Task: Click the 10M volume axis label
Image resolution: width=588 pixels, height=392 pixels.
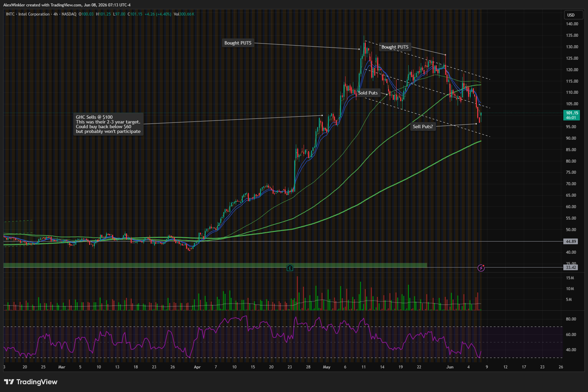Action: tap(570, 289)
